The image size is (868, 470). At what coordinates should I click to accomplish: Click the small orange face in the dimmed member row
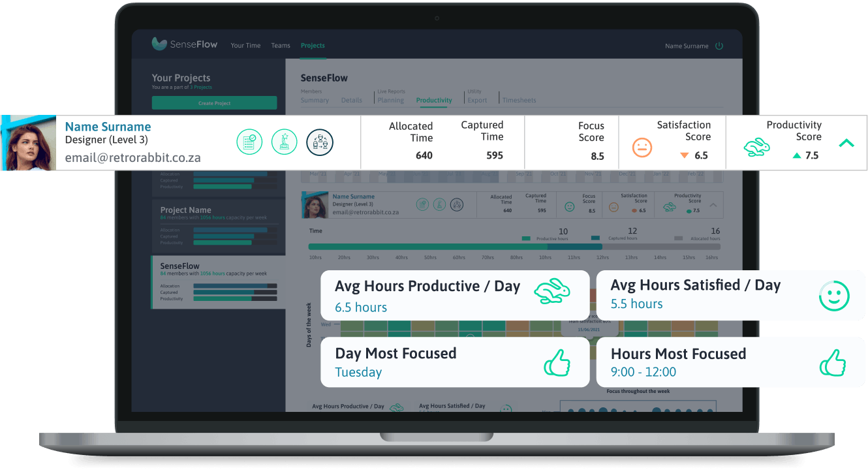tap(613, 207)
